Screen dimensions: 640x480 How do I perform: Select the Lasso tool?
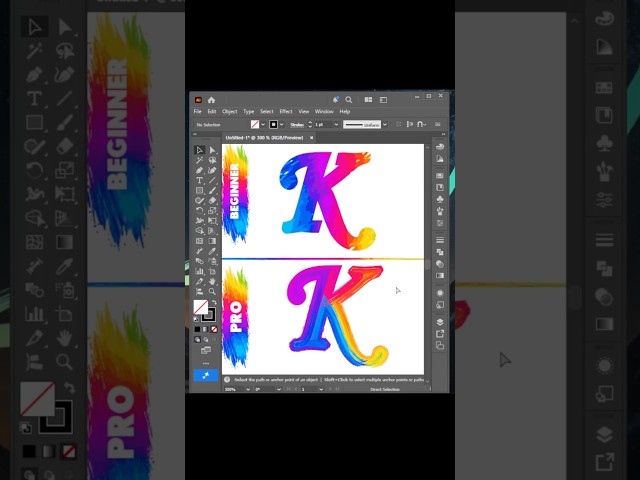[212, 160]
